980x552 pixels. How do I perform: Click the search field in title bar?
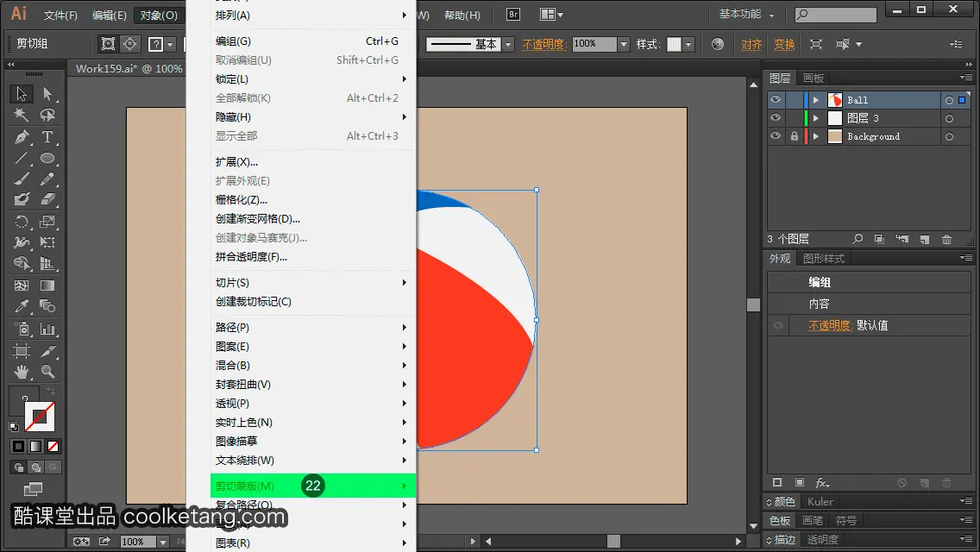pyautogui.click(x=836, y=15)
